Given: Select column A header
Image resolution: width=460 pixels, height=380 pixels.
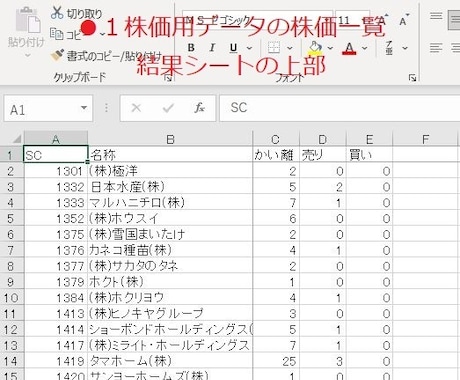Looking at the screenshot, I should tap(56, 139).
